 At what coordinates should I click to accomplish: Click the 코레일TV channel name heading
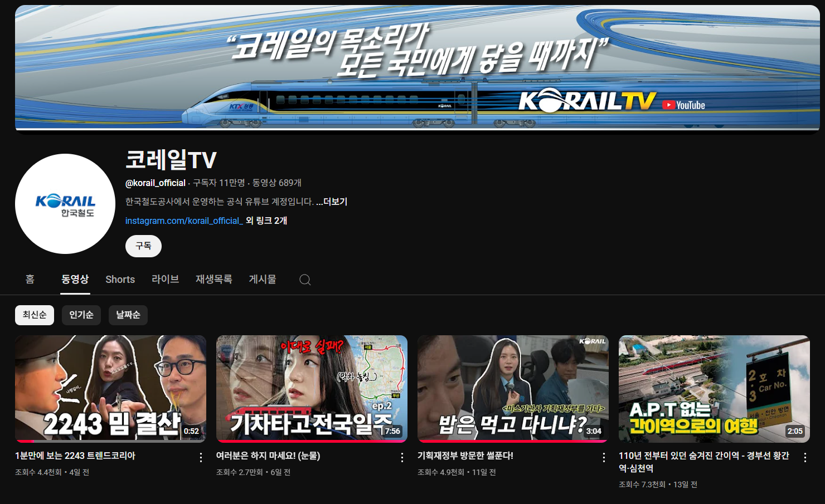[171, 160]
